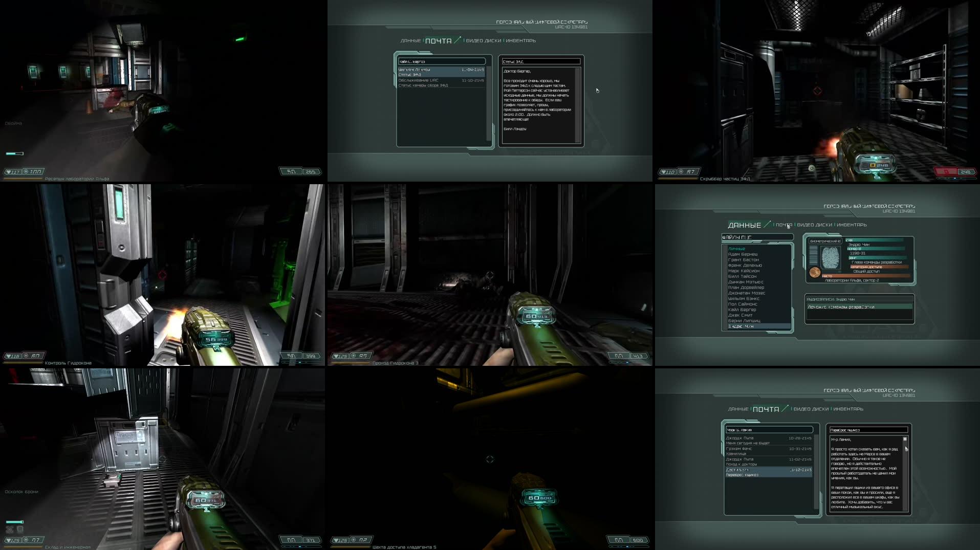The height and width of the screenshot is (550, 980).
Task: Open ВИДЕО ДИСКИ in Переброс ящиков PDA
Action: click(811, 409)
